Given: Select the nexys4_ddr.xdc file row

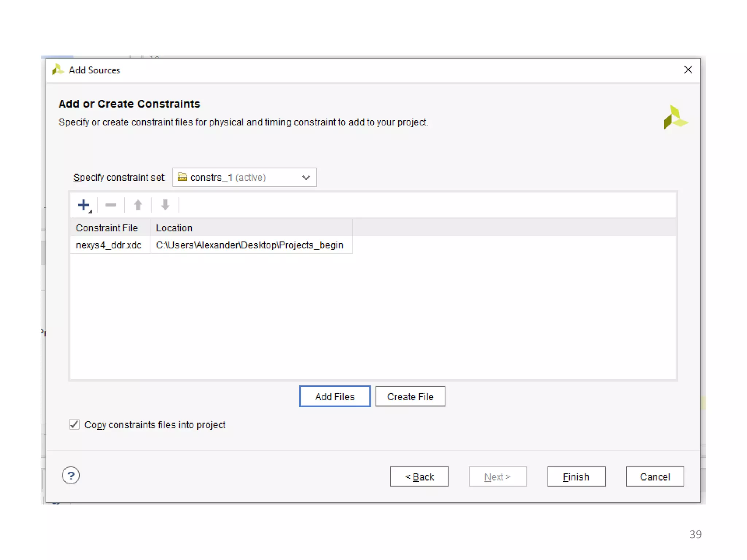Looking at the screenshot, I should point(109,245).
